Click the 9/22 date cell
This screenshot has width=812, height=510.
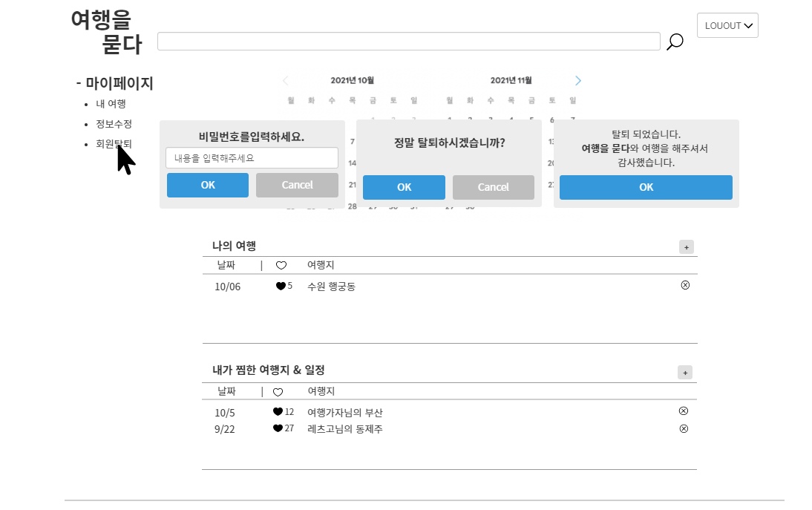click(225, 430)
